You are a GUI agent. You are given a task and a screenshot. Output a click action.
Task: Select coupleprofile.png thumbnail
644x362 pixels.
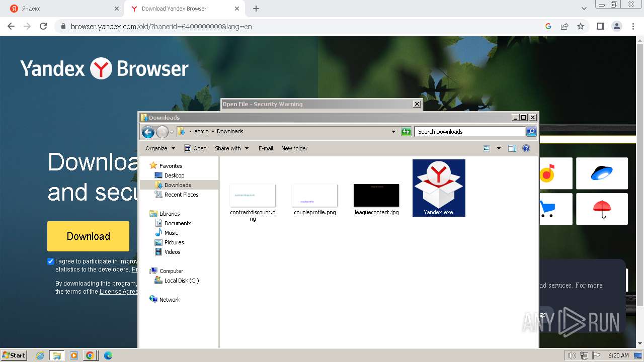(314, 195)
